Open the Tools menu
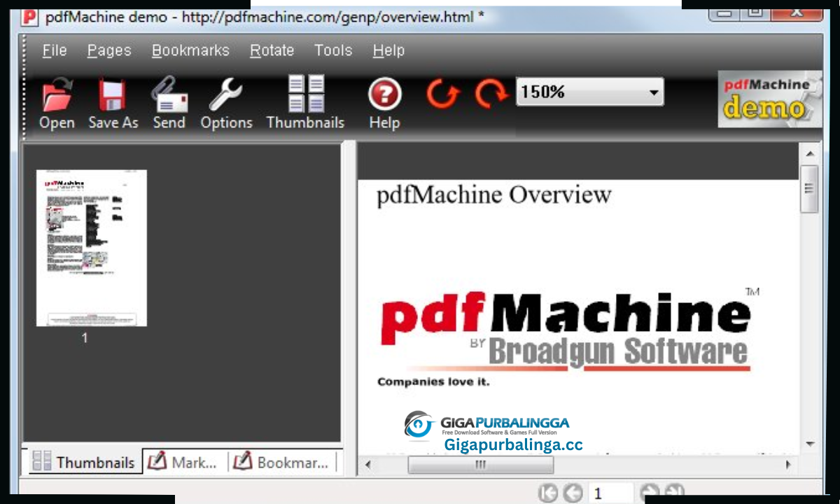Screen dimensions: 840x504 pyautogui.click(x=333, y=50)
